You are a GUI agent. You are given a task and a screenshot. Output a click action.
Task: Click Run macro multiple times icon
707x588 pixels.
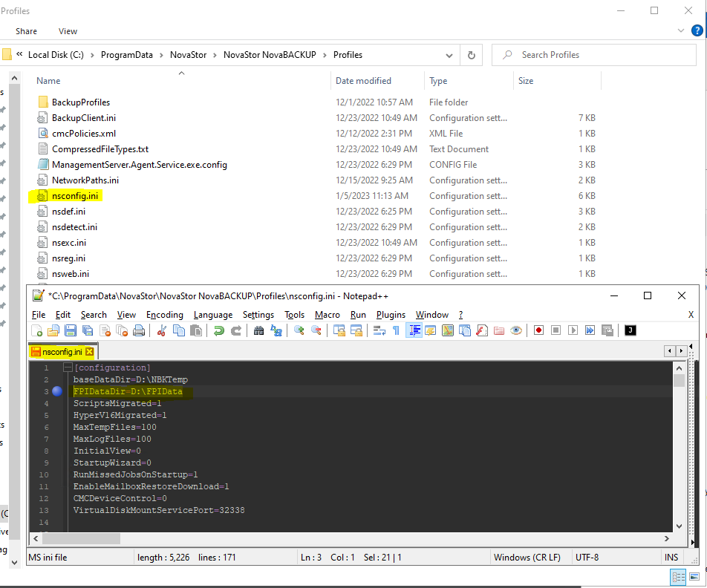tap(590, 330)
